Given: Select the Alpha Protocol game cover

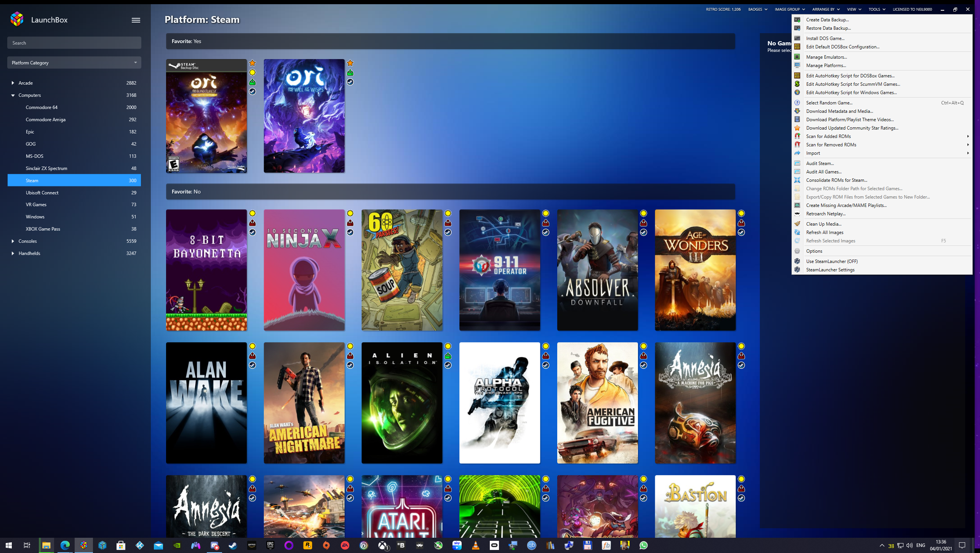Looking at the screenshot, I should [x=500, y=403].
